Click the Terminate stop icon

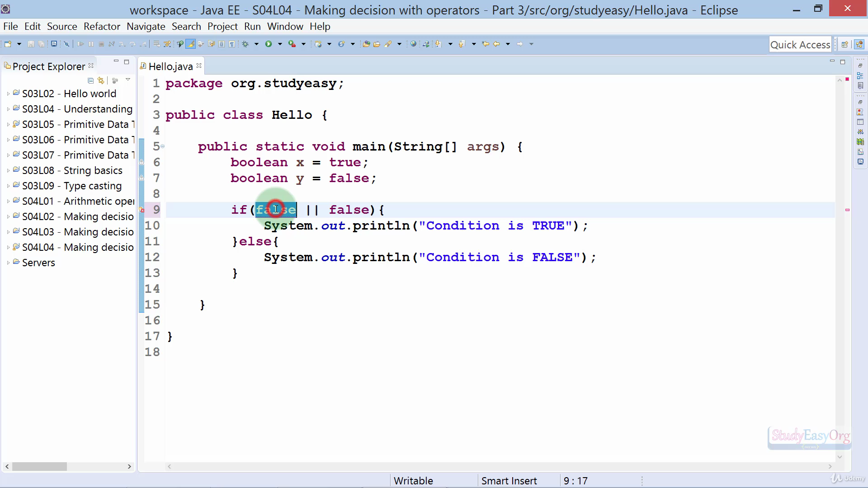(101, 44)
